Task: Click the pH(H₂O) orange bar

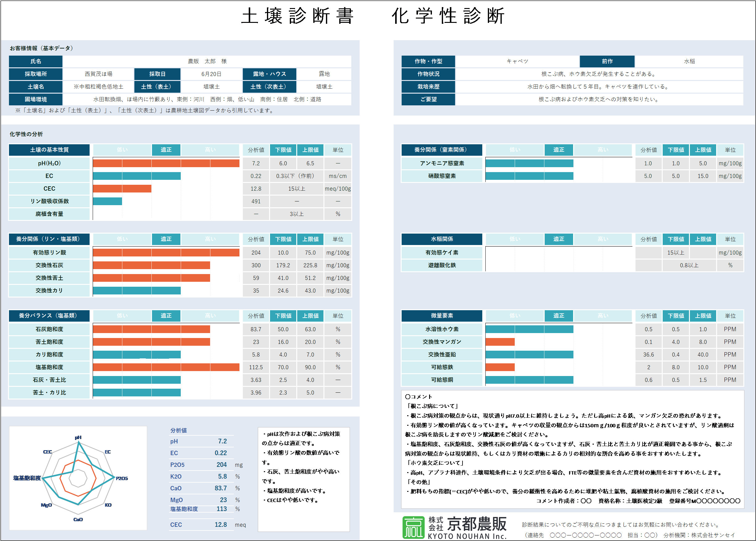Action: point(166,163)
